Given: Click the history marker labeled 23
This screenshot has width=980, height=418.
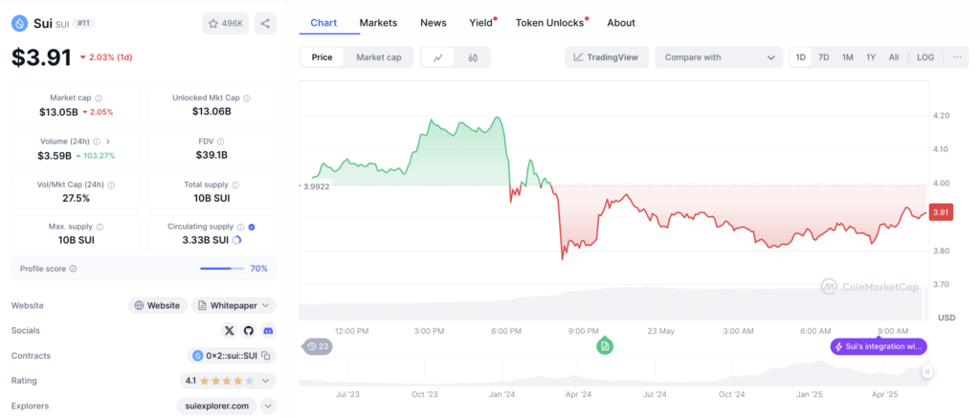Looking at the screenshot, I should [318, 346].
